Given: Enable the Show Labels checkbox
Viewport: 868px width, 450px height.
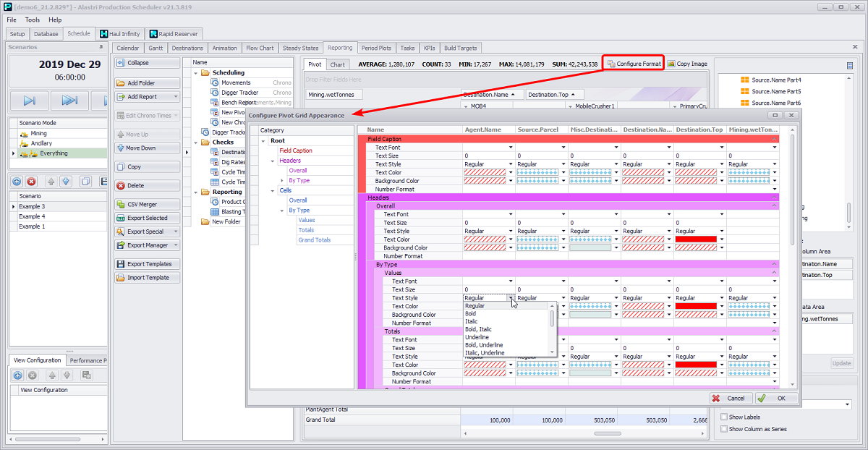Looking at the screenshot, I should click(725, 417).
